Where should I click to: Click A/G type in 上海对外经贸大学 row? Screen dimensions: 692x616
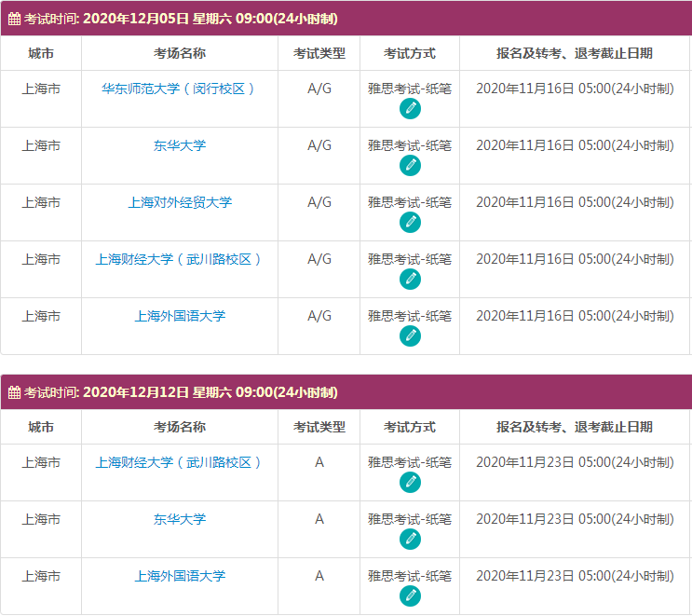click(319, 202)
